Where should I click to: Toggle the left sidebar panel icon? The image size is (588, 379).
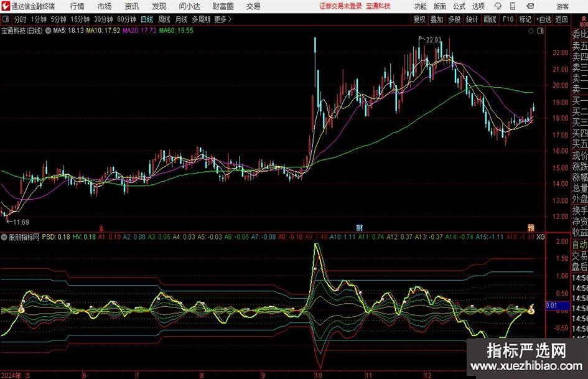coord(6,19)
